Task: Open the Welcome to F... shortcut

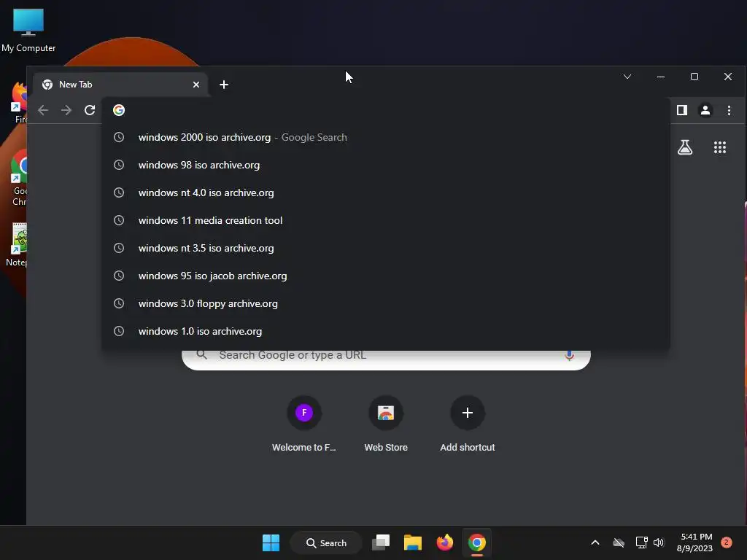Action: 304,423
